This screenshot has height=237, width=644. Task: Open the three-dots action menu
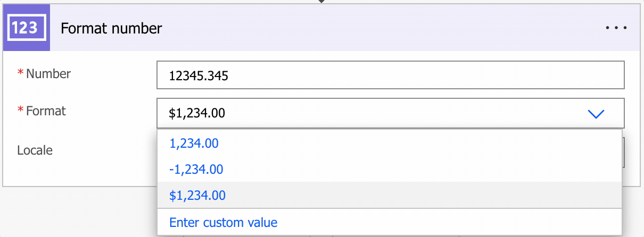pos(616,28)
